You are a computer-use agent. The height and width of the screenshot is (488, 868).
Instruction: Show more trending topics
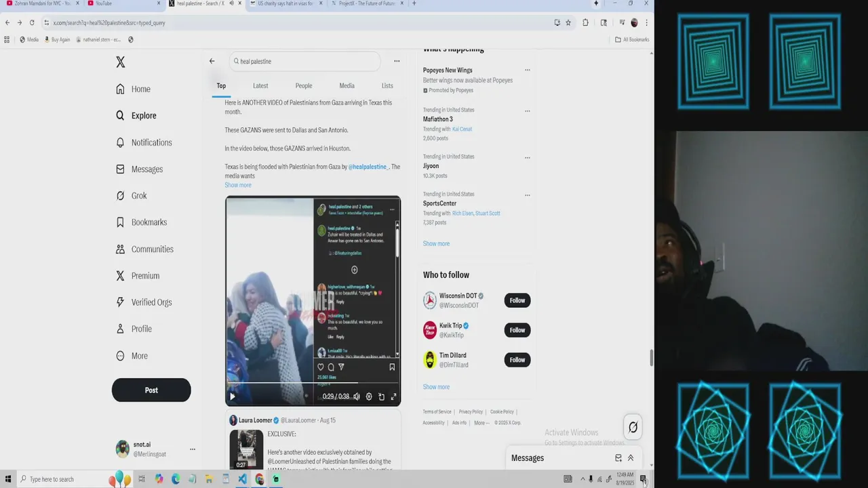click(436, 243)
